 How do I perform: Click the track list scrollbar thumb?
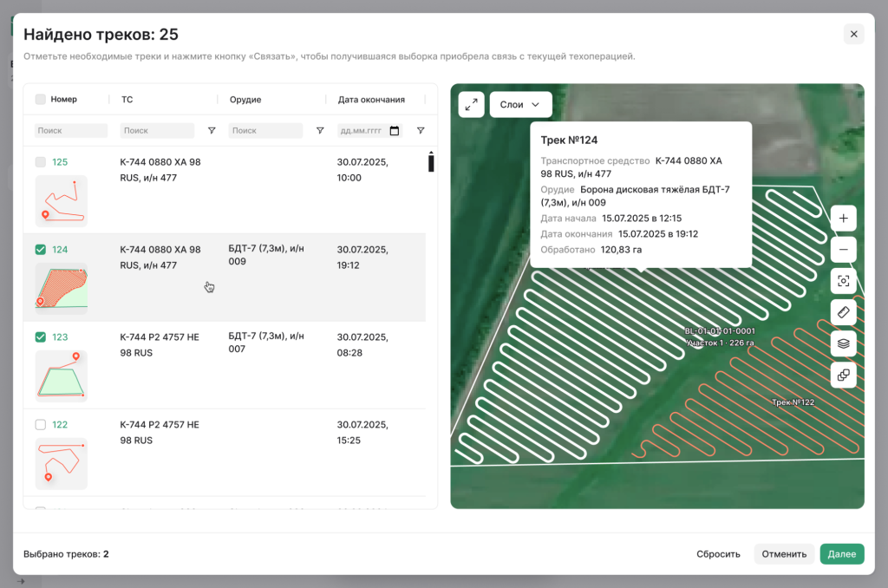pos(431,162)
